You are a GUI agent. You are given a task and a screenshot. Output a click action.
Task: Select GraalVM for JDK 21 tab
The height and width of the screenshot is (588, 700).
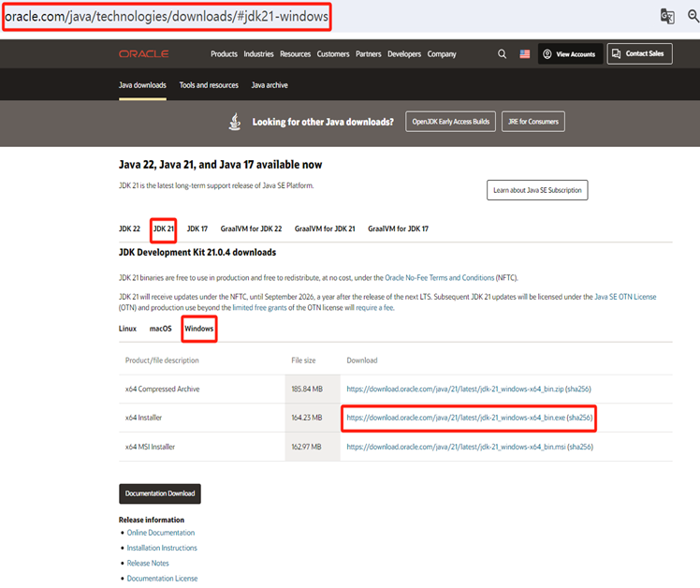pos(325,228)
